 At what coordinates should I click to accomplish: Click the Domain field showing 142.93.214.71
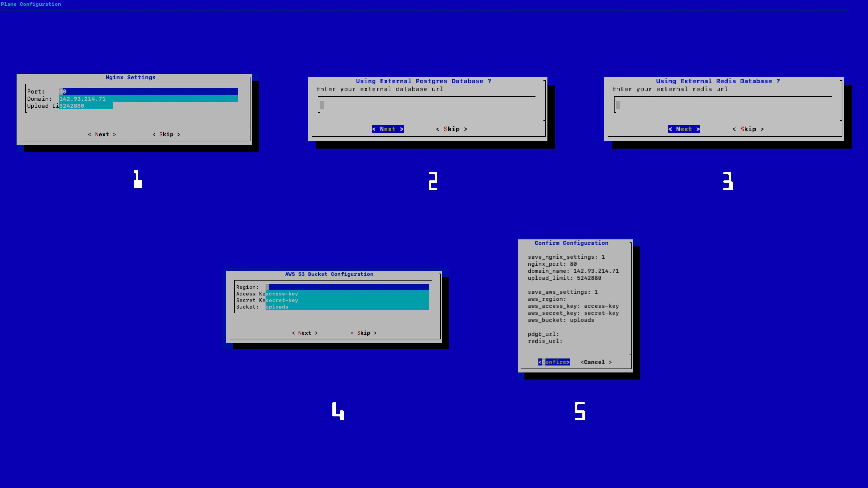(x=148, y=99)
